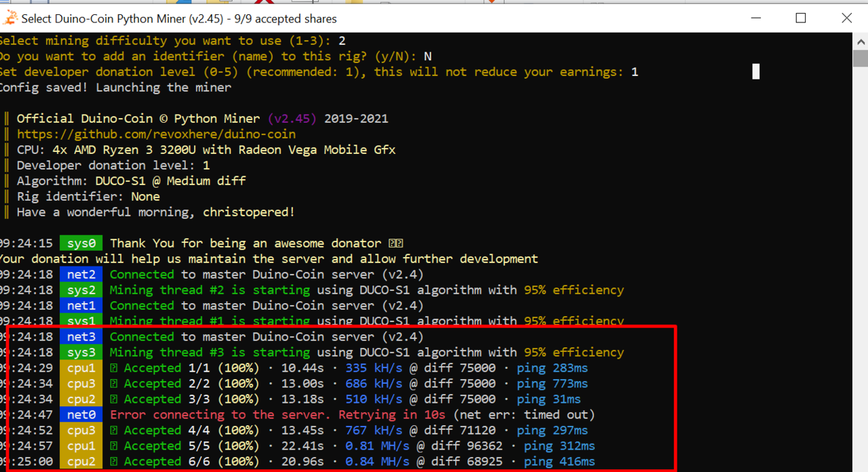Click the '767 kH/s' hashrate value
Screen dimensions: 868x472
[x=375, y=431]
